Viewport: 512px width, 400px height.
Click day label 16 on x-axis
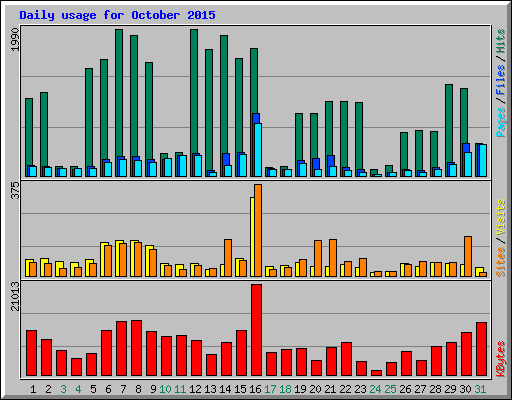tap(255, 389)
